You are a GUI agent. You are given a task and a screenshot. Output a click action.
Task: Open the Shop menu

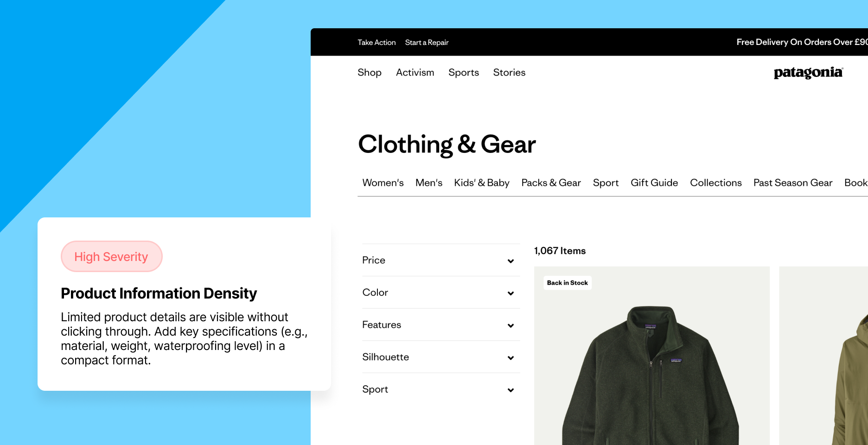coord(370,73)
